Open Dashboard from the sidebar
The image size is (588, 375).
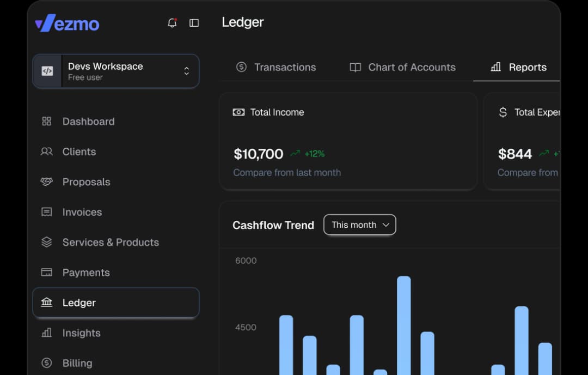(88, 122)
